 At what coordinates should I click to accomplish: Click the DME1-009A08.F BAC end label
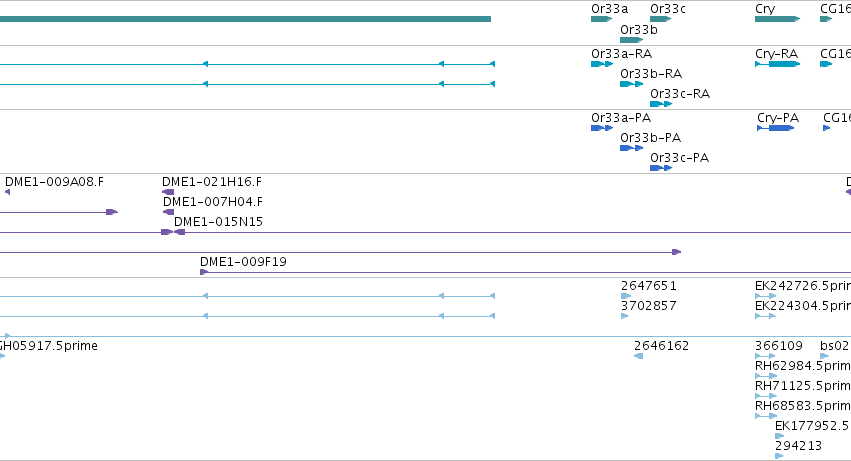tap(54, 182)
